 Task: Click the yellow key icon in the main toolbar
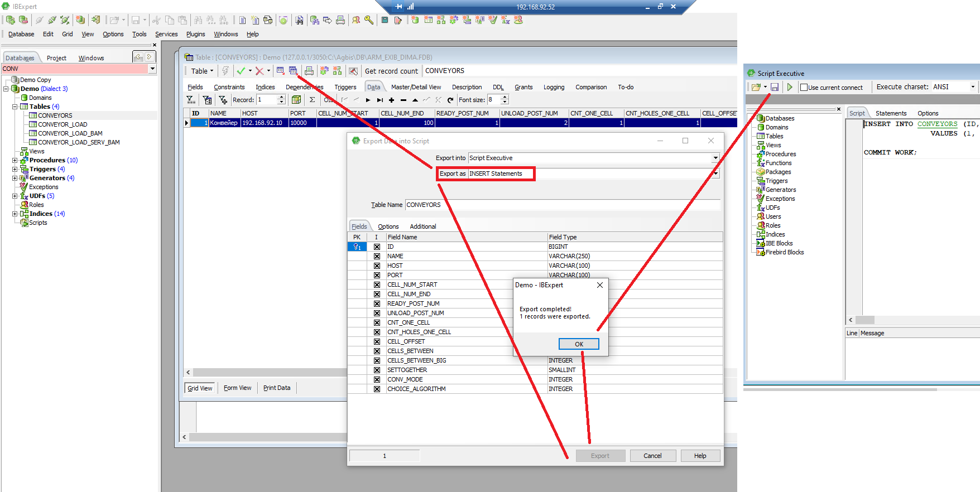pos(369,20)
